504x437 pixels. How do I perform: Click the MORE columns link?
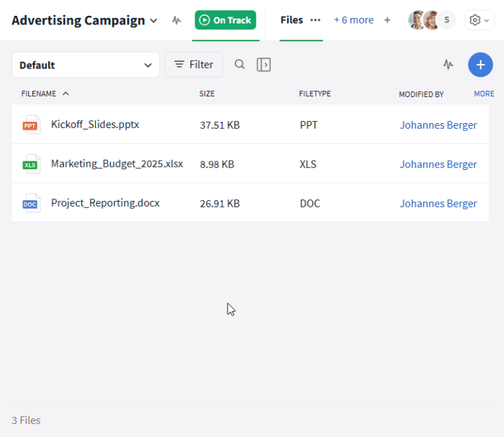pos(484,94)
